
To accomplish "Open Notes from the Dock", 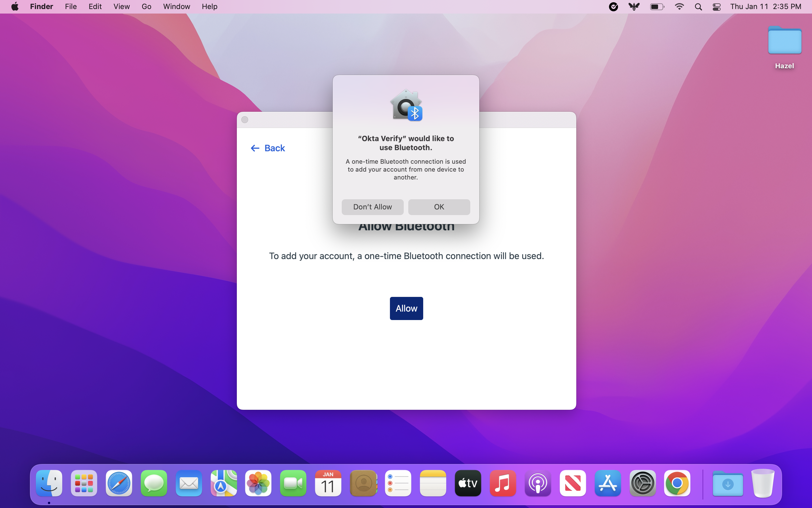I will pos(433,483).
